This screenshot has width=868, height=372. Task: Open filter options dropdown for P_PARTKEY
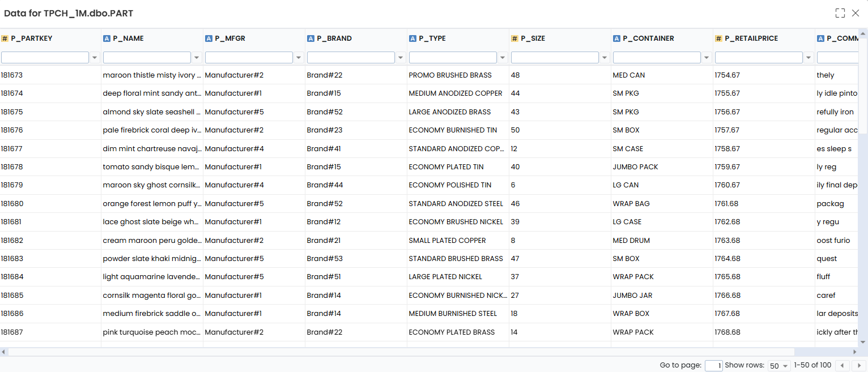coord(95,58)
